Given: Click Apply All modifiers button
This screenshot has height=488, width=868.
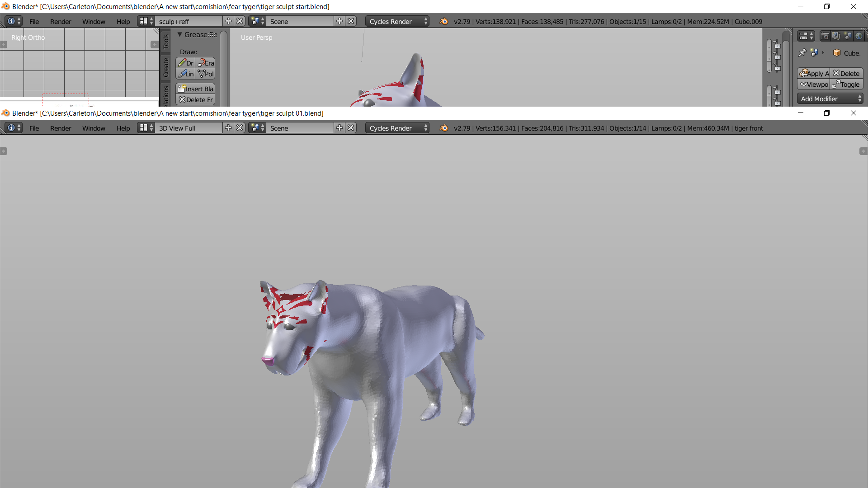Looking at the screenshot, I should point(814,74).
